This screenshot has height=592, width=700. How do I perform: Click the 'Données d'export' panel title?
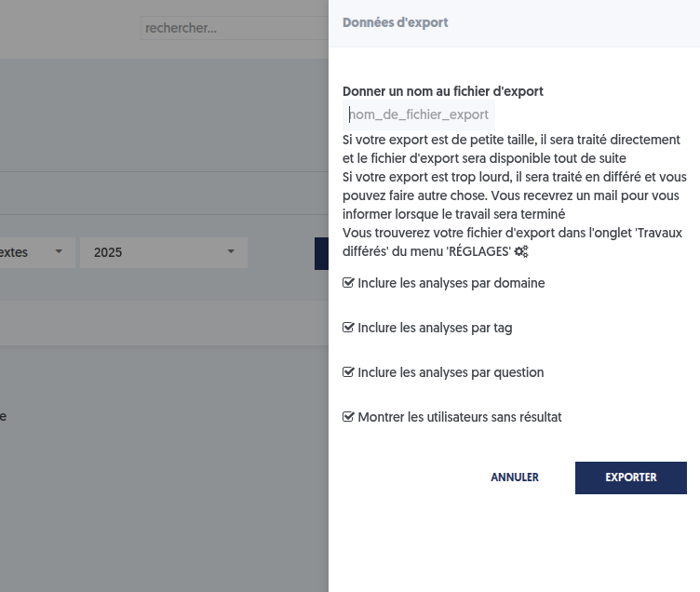click(x=396, y=22)
